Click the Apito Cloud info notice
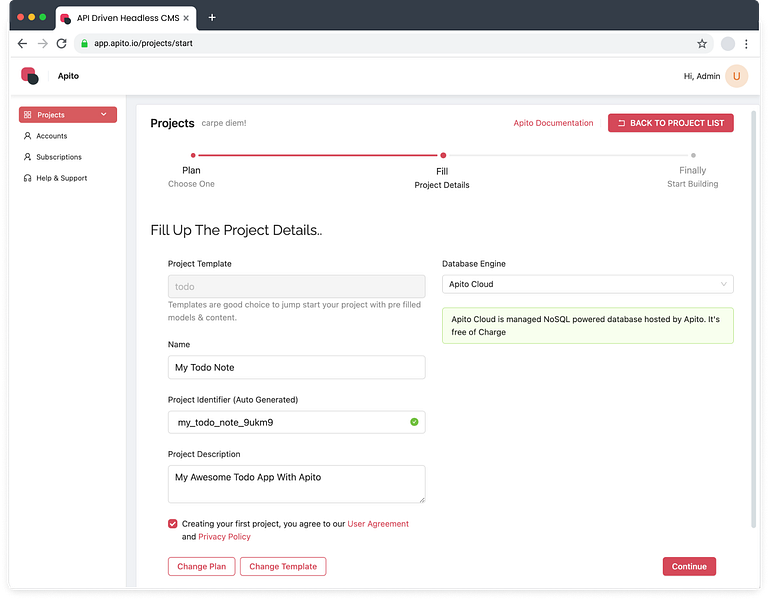This screenshot has height=600, width=769. click(588, 325)
